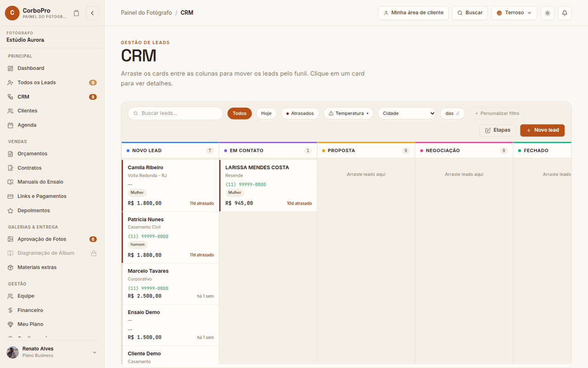Click the Equipe team icon
This screenshot has width=588, height=368.
[x=11, y=296]
